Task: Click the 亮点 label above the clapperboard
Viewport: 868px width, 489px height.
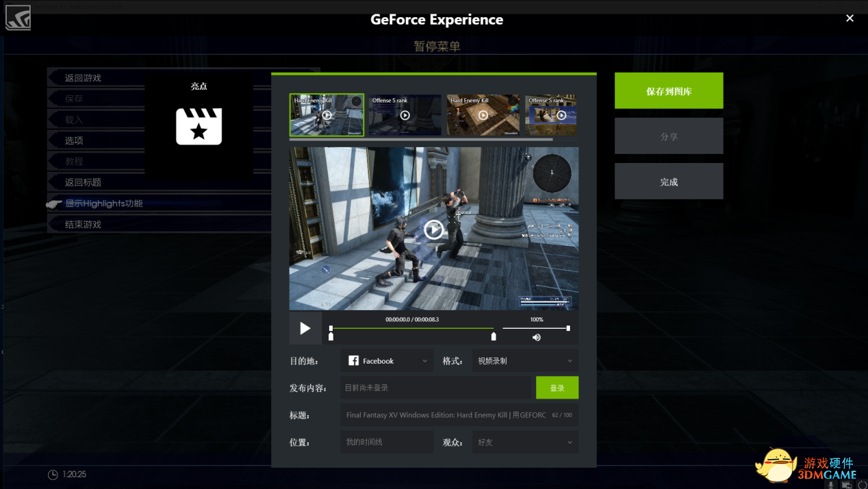Action: coord(199,86)
